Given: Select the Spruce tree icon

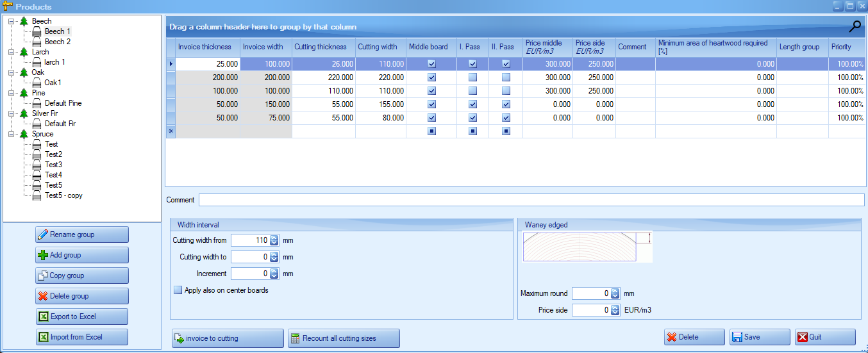Looking at the screenshot, I should [x=24, y=134].
